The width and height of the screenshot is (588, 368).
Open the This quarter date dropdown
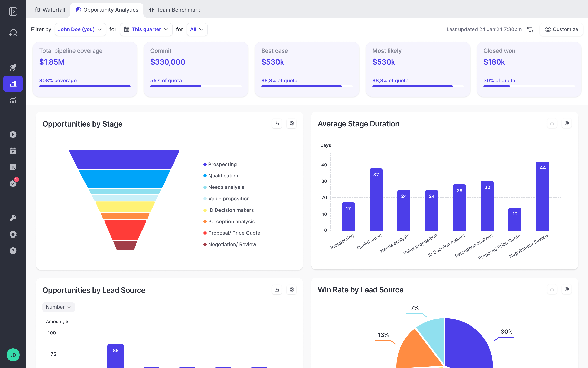click(x=146, y=29)
